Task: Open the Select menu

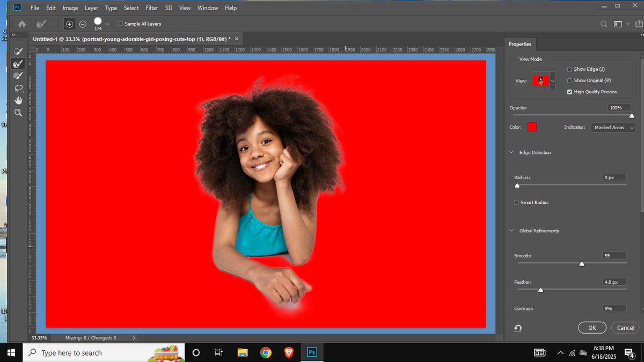Action: click(x=131, y=8)
